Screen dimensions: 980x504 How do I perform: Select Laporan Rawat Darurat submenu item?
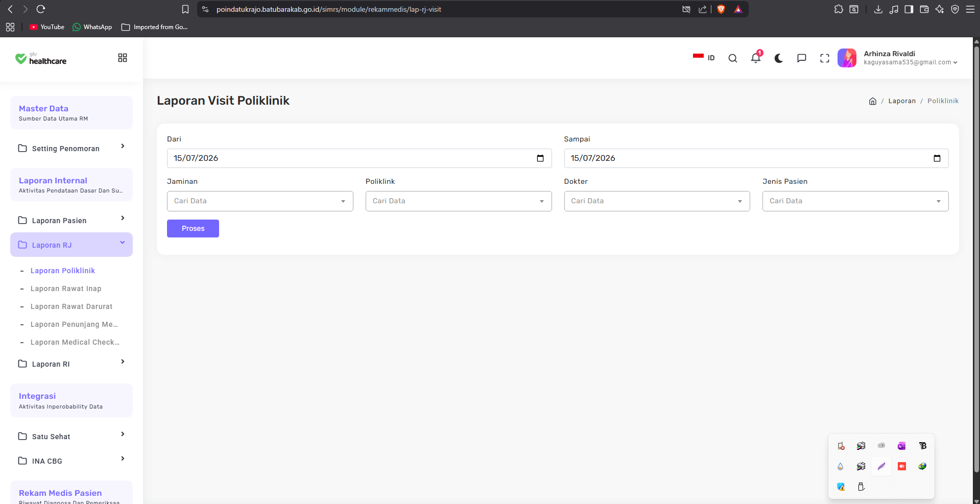[71, 306]
